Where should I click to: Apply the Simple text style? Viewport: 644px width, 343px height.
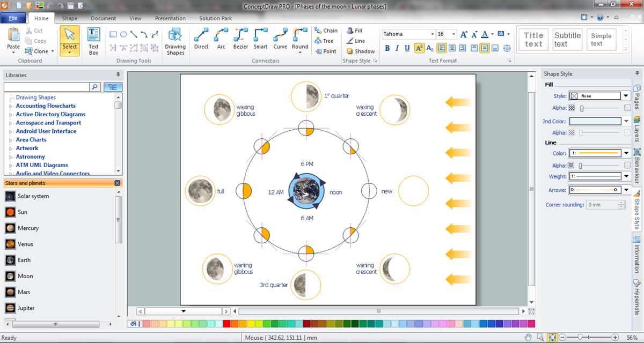[601, 40]
